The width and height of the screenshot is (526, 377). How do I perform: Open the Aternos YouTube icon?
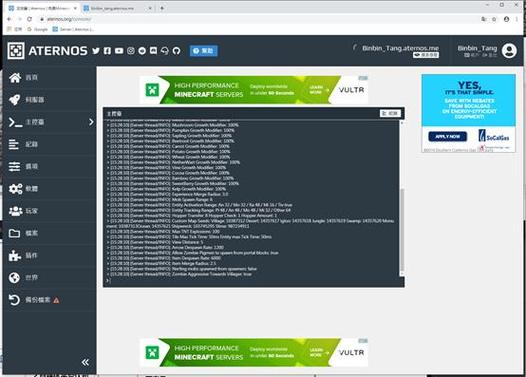pyautogui.click(x=119, y=51)
